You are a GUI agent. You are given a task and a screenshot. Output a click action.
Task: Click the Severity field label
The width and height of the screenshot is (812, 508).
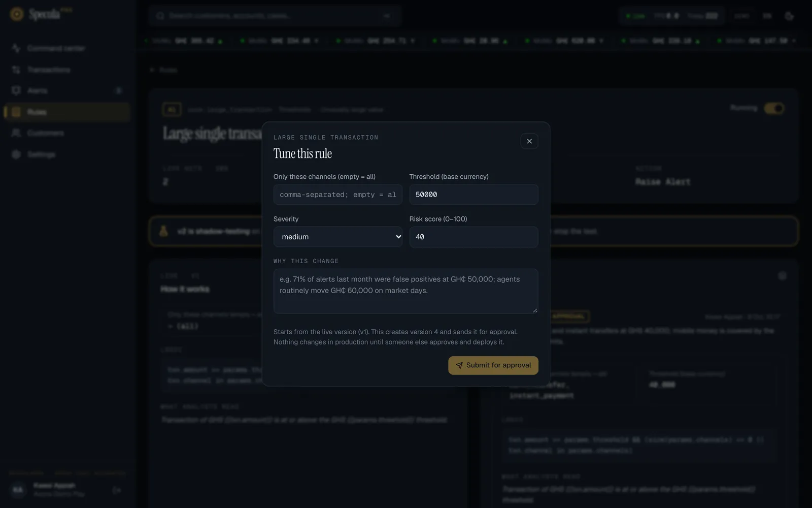(x=286, y=219)
